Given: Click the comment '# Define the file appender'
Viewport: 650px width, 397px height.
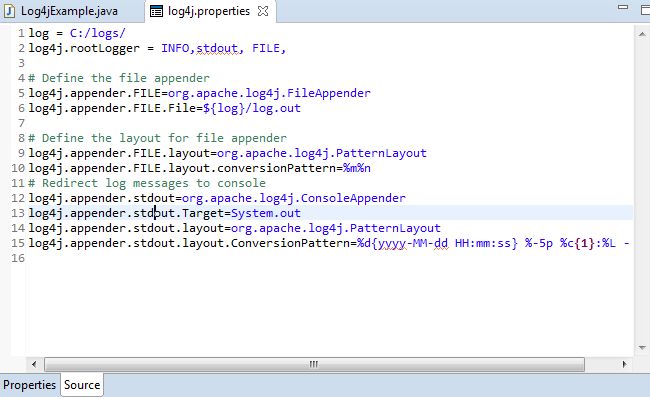Looking at the screenshot, I should pos(119,78).
